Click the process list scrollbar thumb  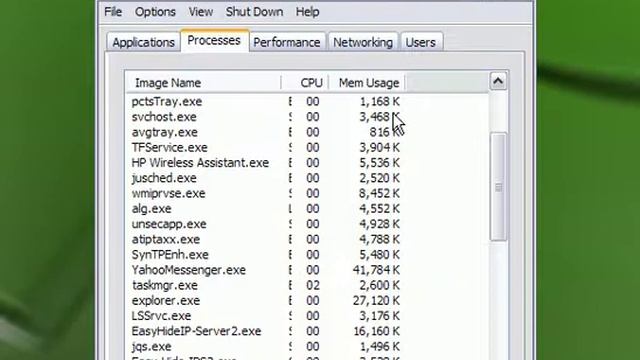coord(498,187)
